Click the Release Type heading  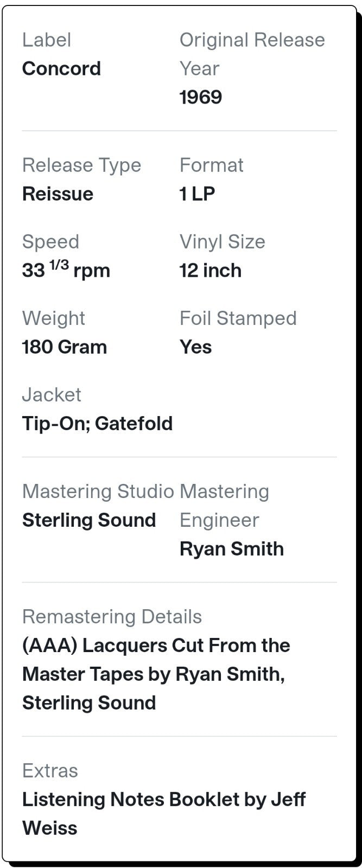(x=81, y=165)
